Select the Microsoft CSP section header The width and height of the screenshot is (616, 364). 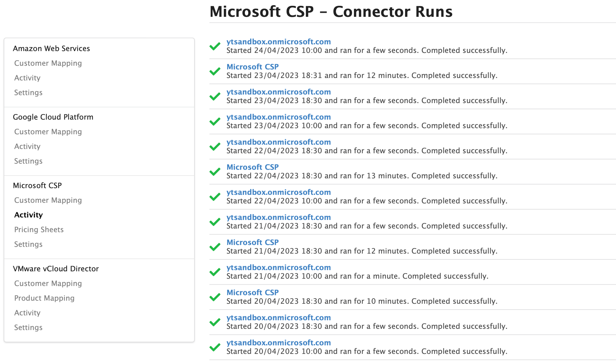coord(37,185)
